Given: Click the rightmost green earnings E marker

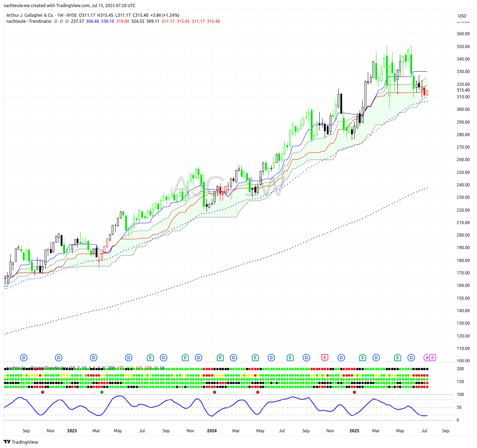Looking at the screenshot, I should pos(397,357).
